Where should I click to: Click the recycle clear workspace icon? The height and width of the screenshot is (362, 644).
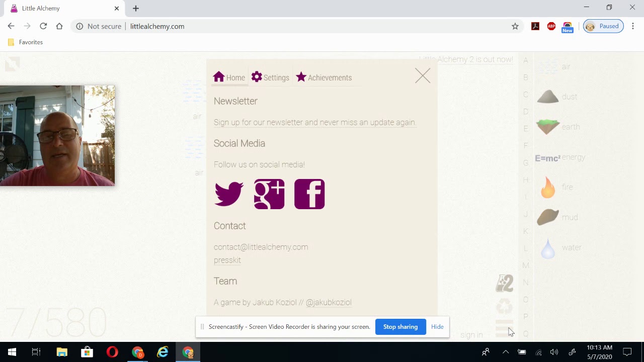pyautogui.click(x=504, y=306)
